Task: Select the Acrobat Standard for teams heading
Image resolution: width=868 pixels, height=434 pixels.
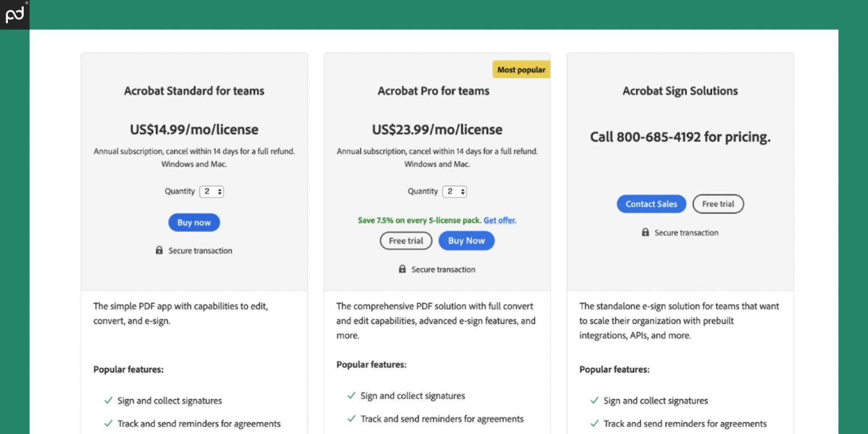Action: pos(194,90)
